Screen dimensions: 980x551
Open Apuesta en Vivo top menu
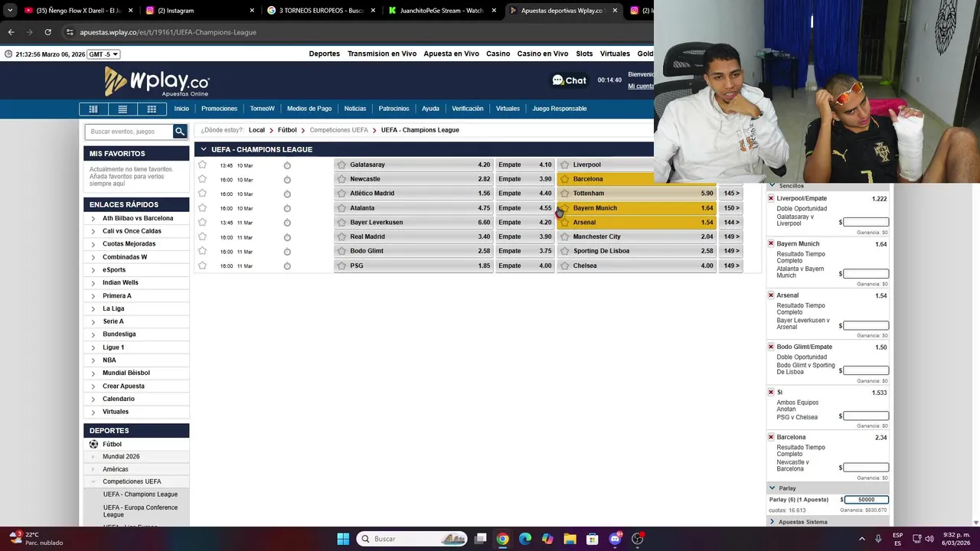[451, 54]
